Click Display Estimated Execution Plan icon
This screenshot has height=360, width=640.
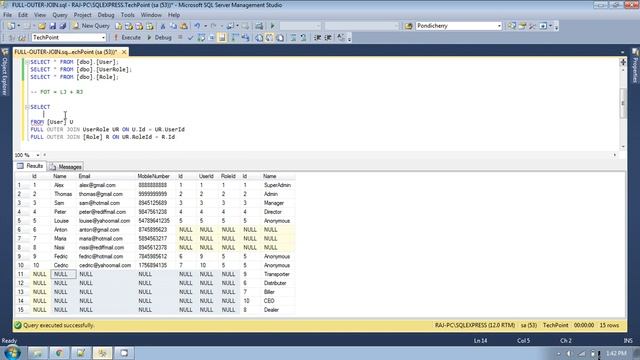tap(201, 38)
